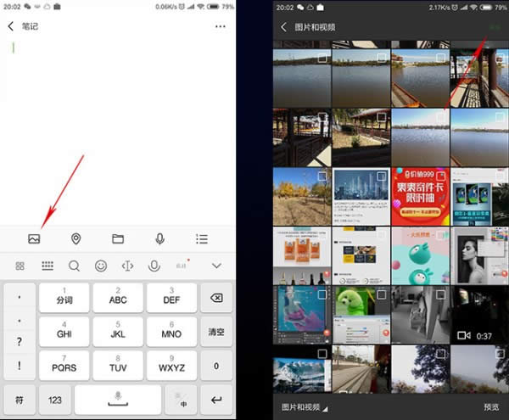Image resolution: width=509 pixels, height=420 pixels.
Task: Select the snowy mountain photo checkbox
Action: 322,354
